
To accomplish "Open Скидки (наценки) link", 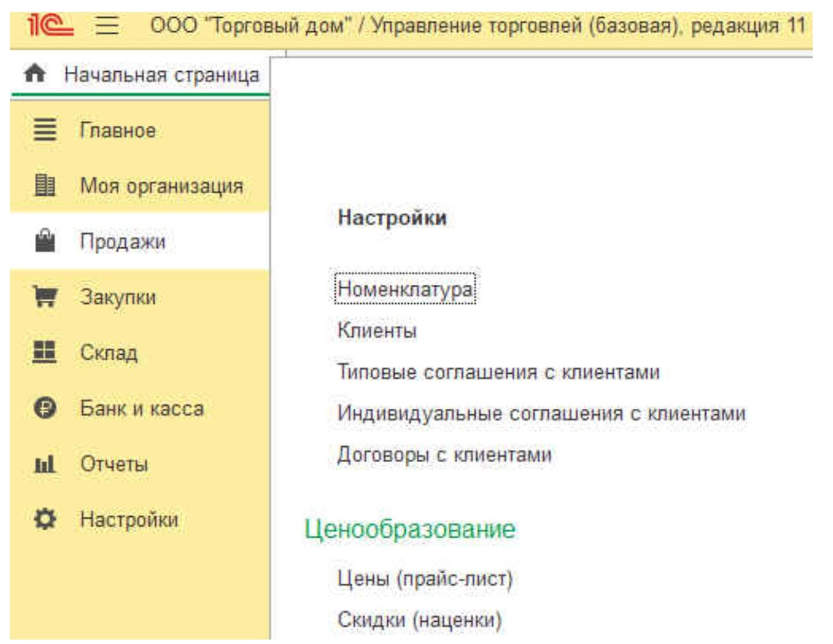I will [420, 620].
